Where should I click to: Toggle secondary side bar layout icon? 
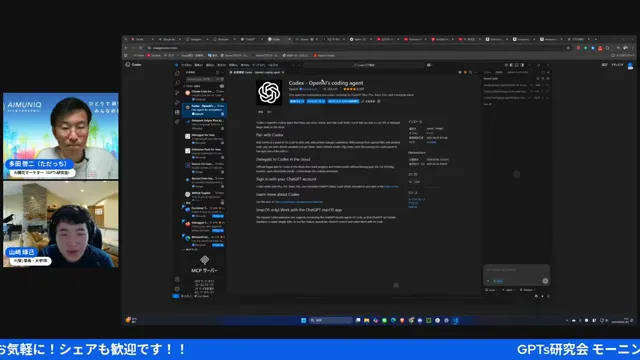point(522,65)
